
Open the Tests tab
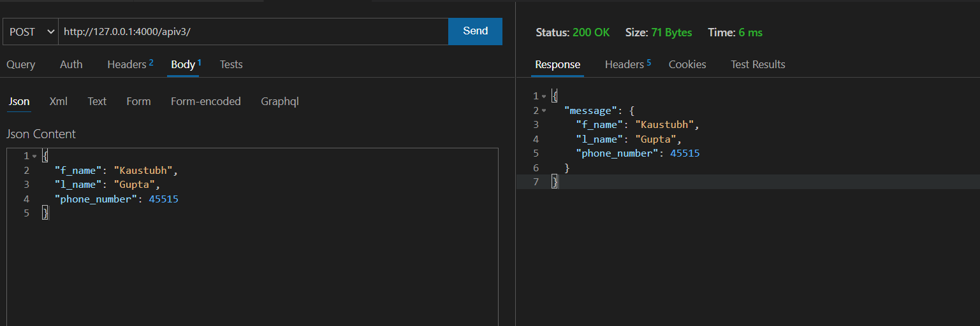[231, 64]
